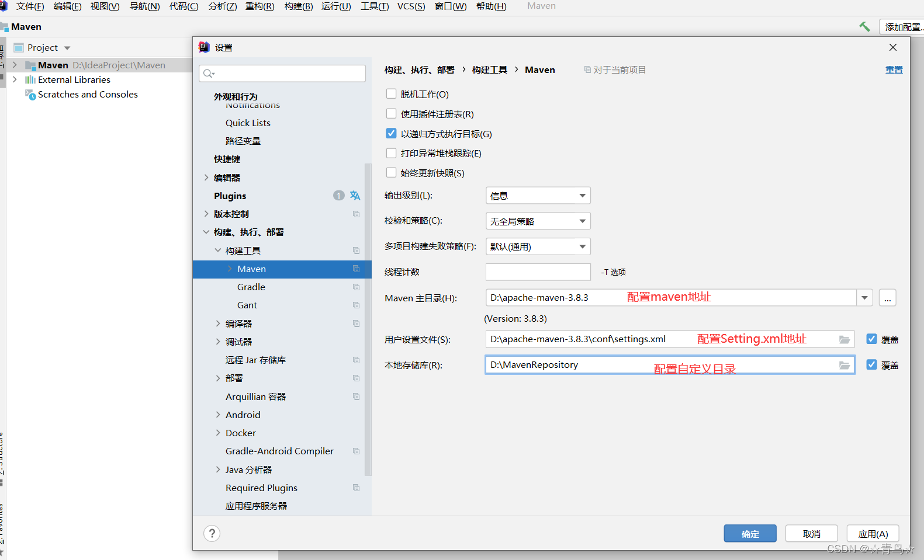Click the settings search field
Viewport: 924px width, 560px height.
point(282,74)
